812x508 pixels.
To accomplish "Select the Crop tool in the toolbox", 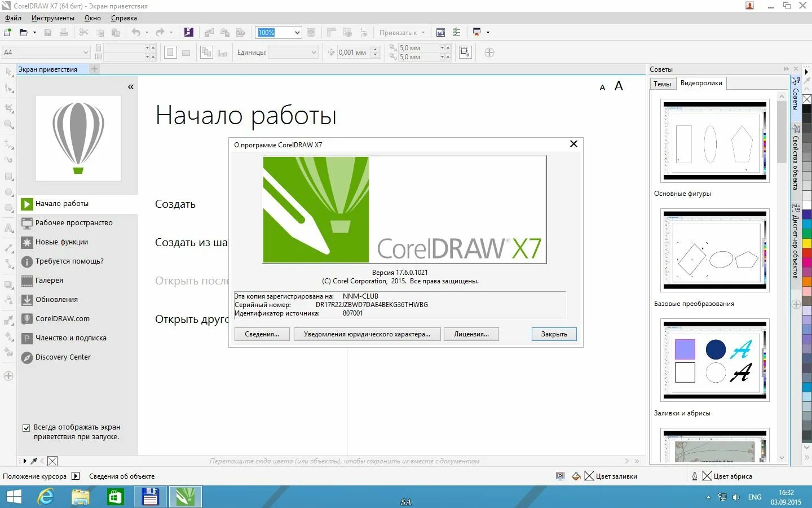I will click(8, 107).
